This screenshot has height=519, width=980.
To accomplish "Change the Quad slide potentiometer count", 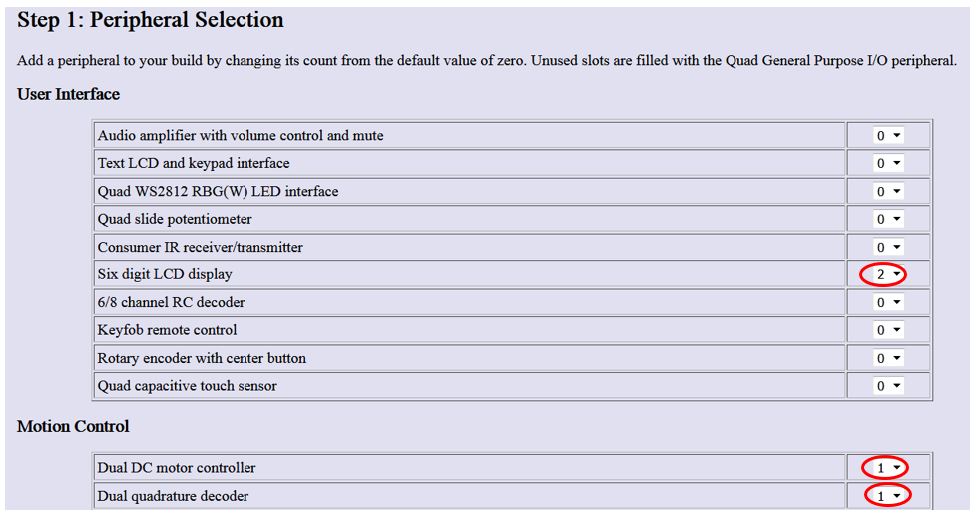I will tap(888, 219).
